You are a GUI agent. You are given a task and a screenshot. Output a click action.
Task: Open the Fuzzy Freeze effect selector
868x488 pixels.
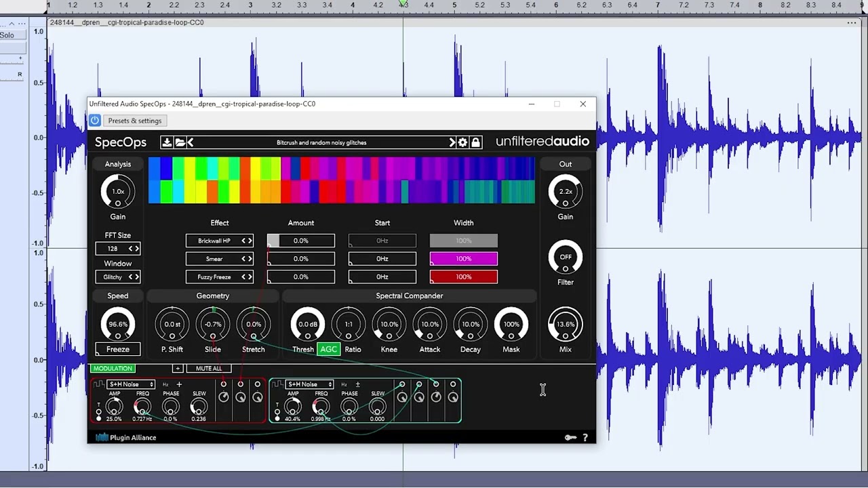pyautogui.click(x=220, y=277)
